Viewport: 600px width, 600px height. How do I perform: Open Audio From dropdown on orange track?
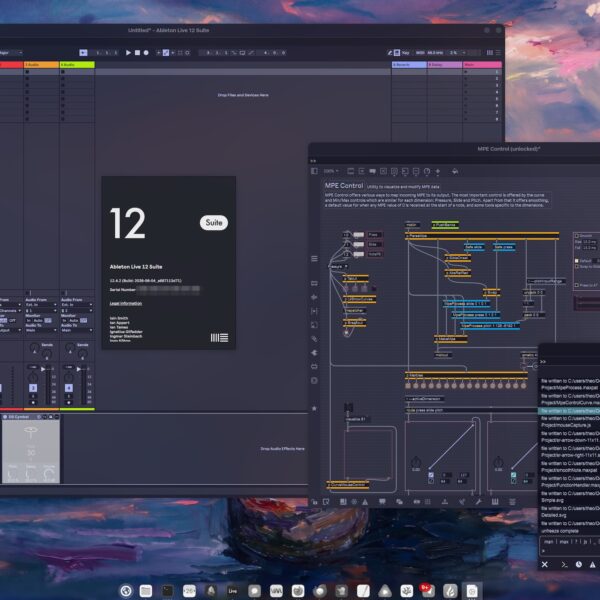click(x=41, y=305)
